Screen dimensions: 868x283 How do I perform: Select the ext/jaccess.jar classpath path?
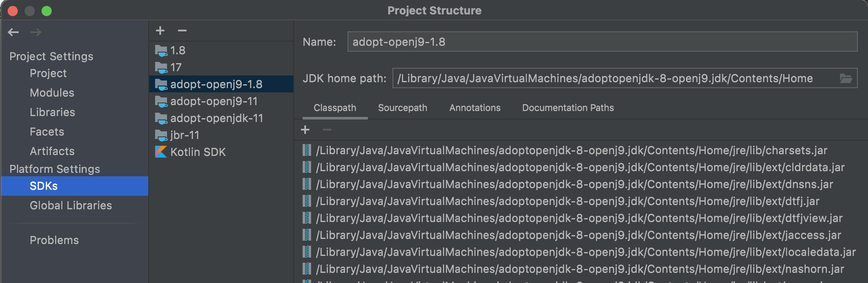click(x=579, y=235)
